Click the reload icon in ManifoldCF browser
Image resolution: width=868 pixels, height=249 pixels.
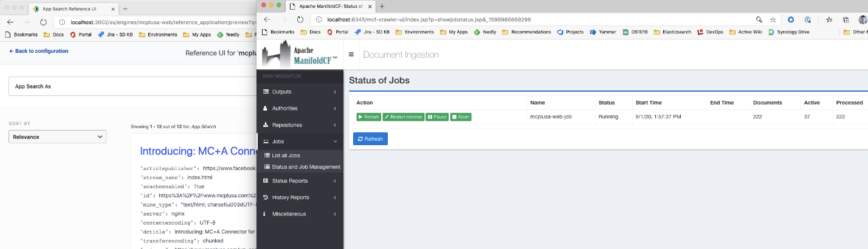coord(300,19)
